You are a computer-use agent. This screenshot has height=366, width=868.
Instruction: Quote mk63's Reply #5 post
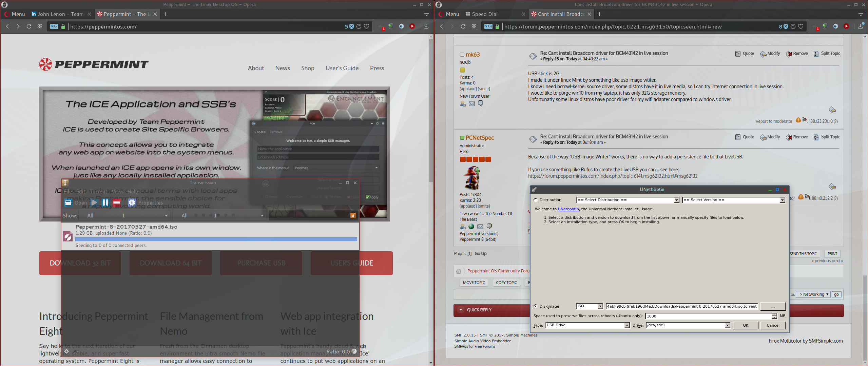[x=745, y=54]
